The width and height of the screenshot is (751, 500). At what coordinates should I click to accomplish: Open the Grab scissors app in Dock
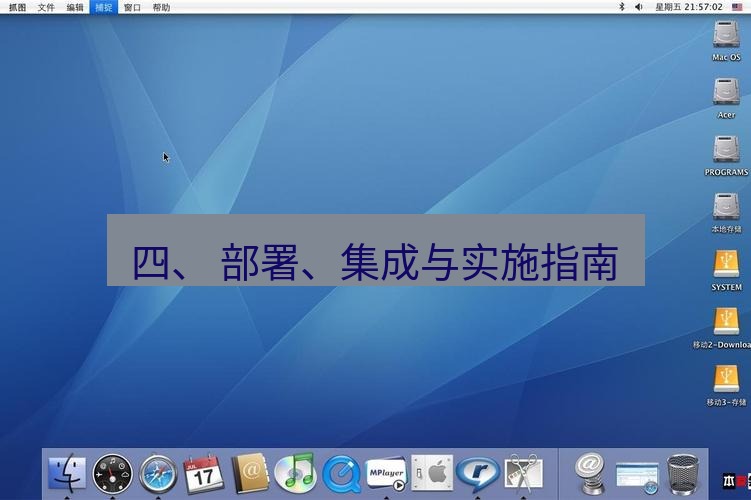click(x=523, y=473)
